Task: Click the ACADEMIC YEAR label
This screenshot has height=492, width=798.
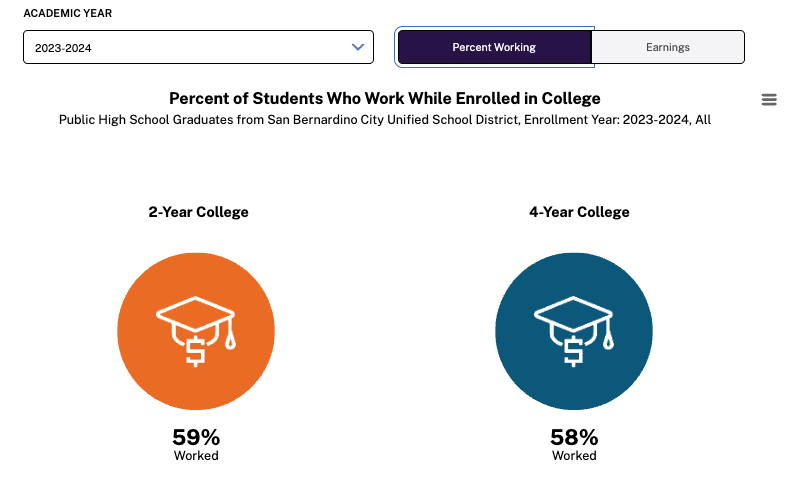Action: coord(68,14)
